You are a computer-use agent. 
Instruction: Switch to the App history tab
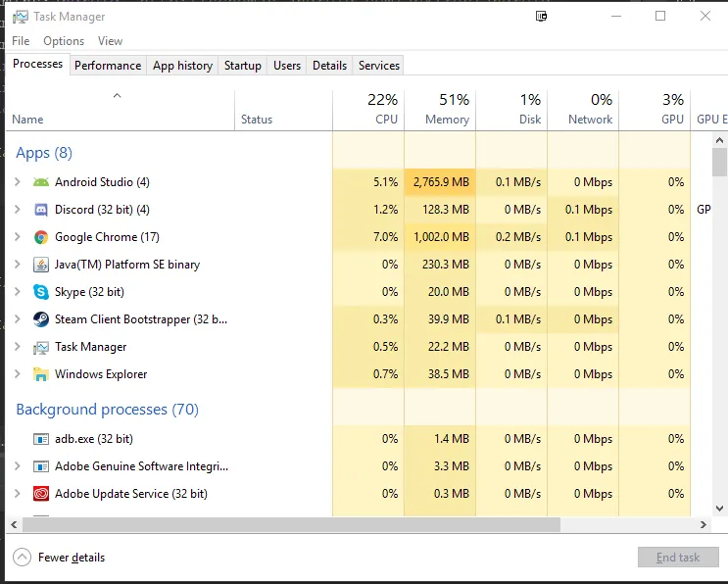182,66
